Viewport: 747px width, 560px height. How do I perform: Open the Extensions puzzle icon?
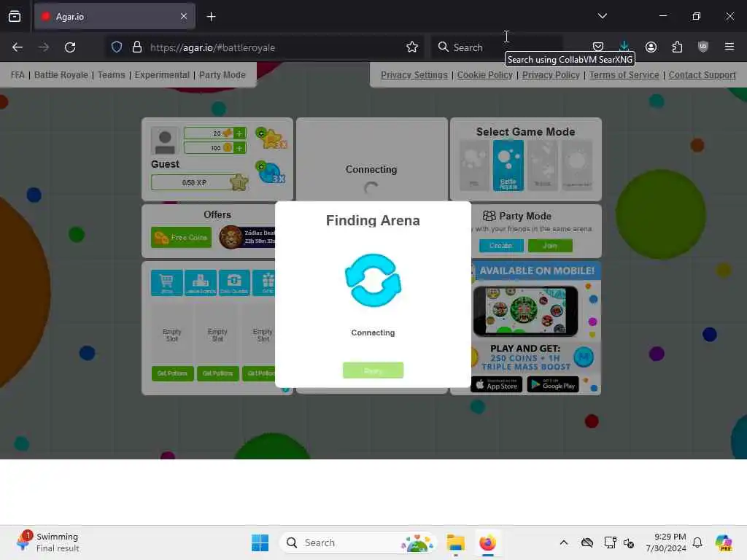[x=677, y=47]
